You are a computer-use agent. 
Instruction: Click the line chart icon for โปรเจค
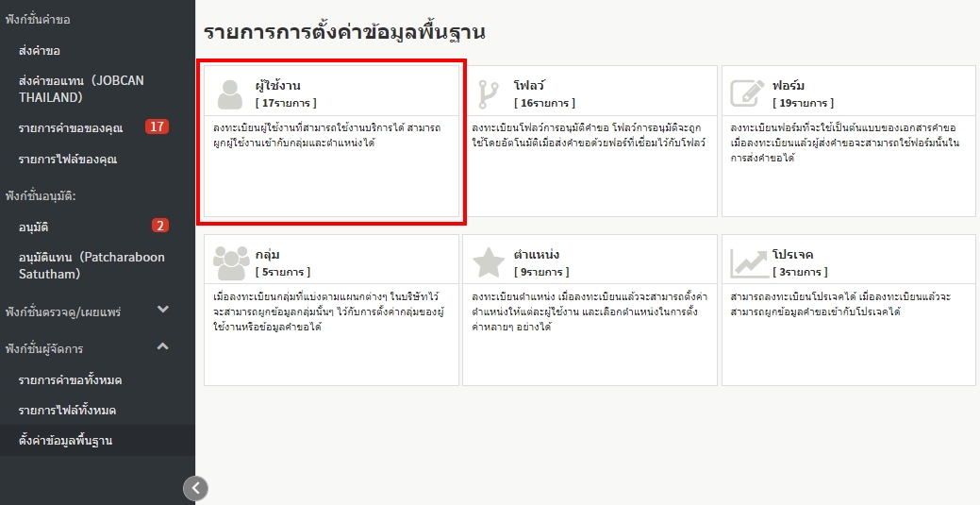coord(747,262)
